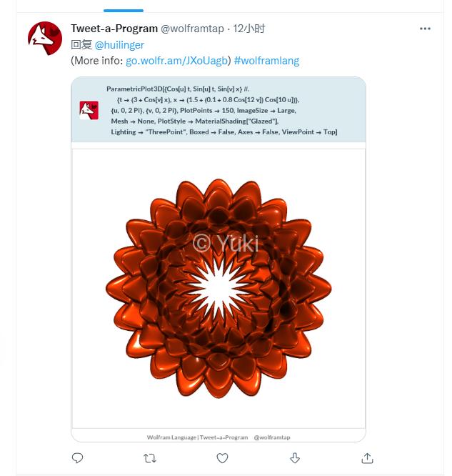Click the download arrow icon
This screenshot has width=452, height=476.
pyautogui.click(x=295, y=457)
